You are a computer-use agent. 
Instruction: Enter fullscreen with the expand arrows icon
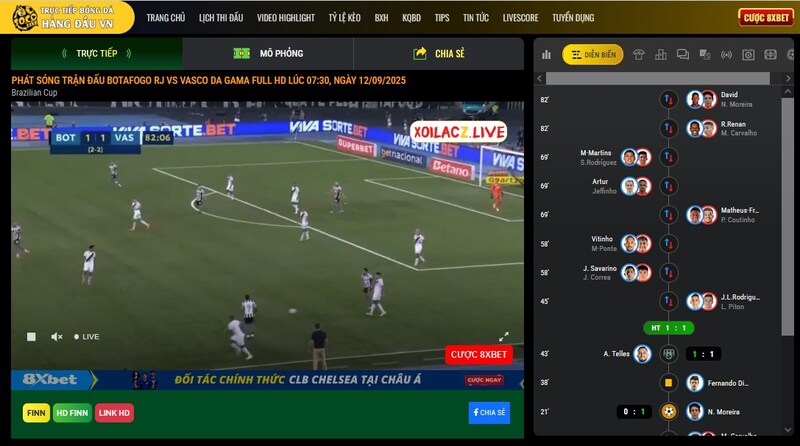[504, 337]
